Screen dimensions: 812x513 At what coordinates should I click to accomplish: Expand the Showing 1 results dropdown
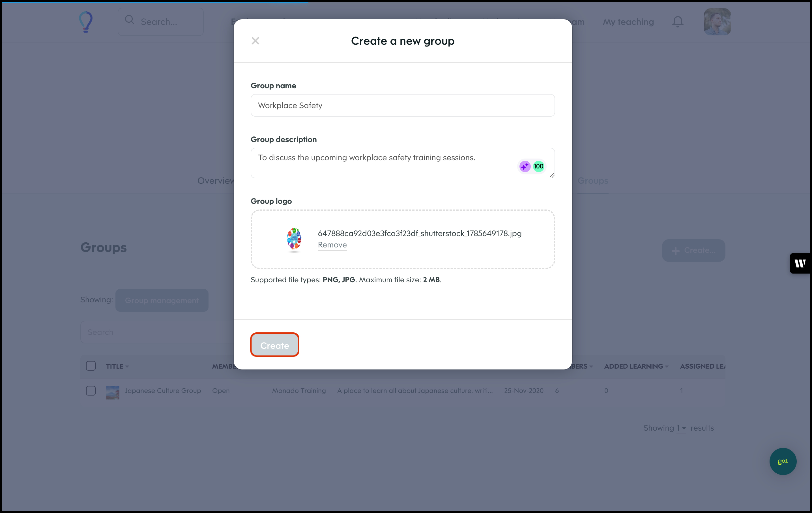[681, 428]
